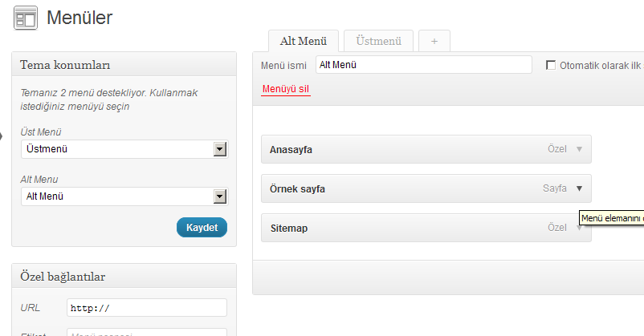
Task: Focus the Menü ismi text field
Action: pos(423,65)
